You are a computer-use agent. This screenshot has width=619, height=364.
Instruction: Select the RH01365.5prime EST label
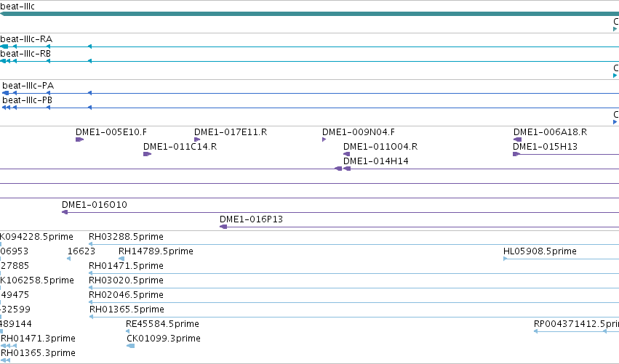tap(127, 310)
